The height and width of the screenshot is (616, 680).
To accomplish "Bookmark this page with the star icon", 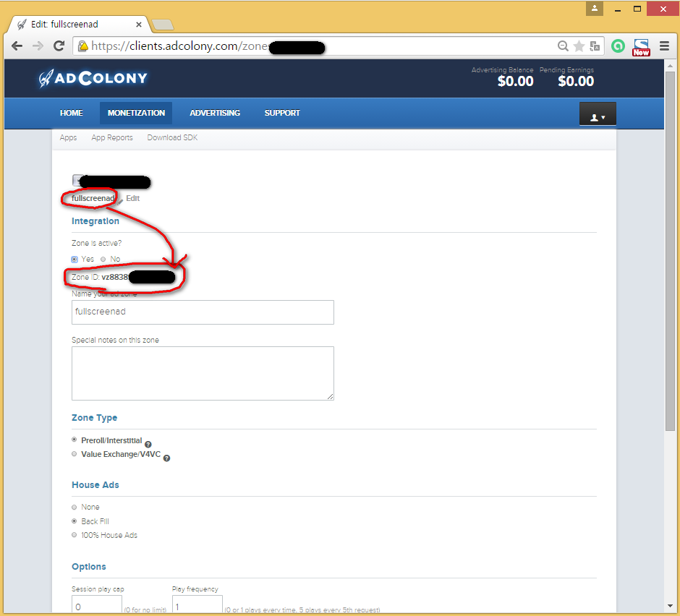I will pyautogui.click(x=579, y=46).
